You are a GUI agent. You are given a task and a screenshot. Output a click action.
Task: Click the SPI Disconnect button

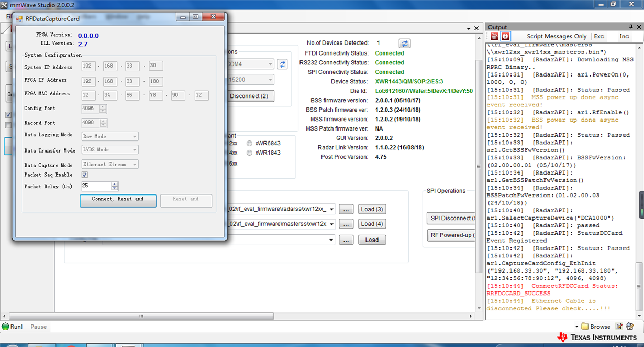coord(450,218)
